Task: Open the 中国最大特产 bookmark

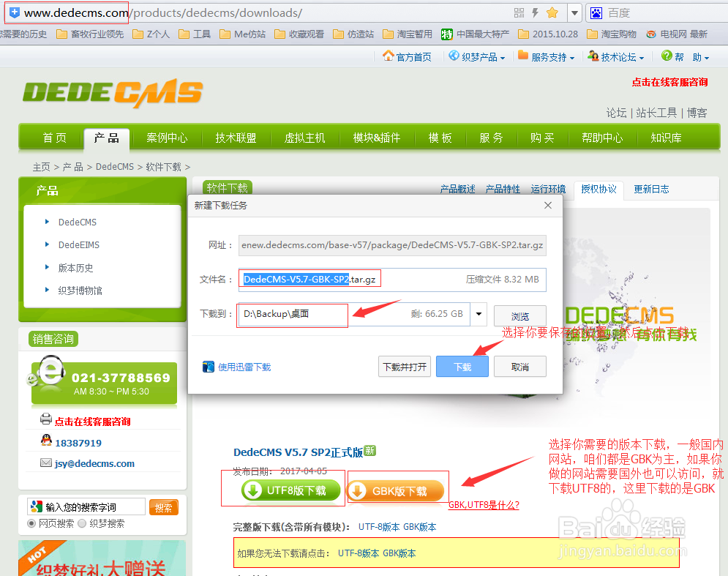Action: click(475, 34)
